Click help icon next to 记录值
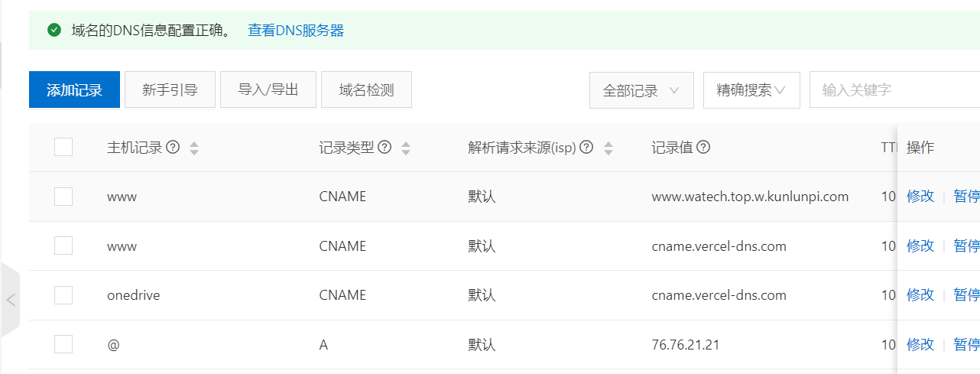 pos(703,148)
